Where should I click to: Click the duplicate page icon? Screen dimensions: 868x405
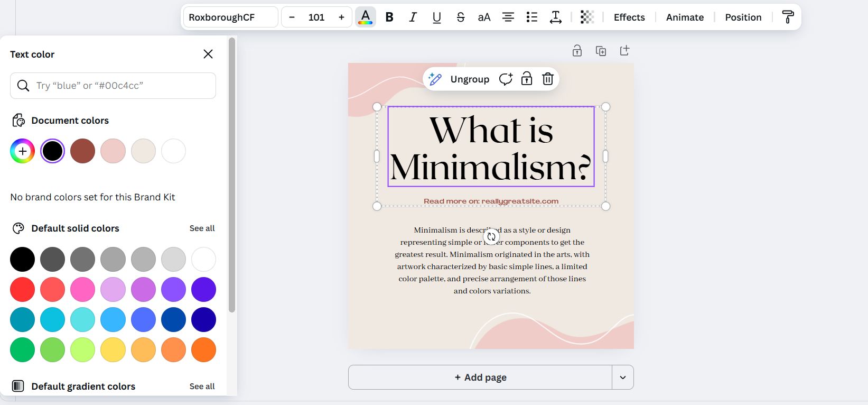[601, 51]
